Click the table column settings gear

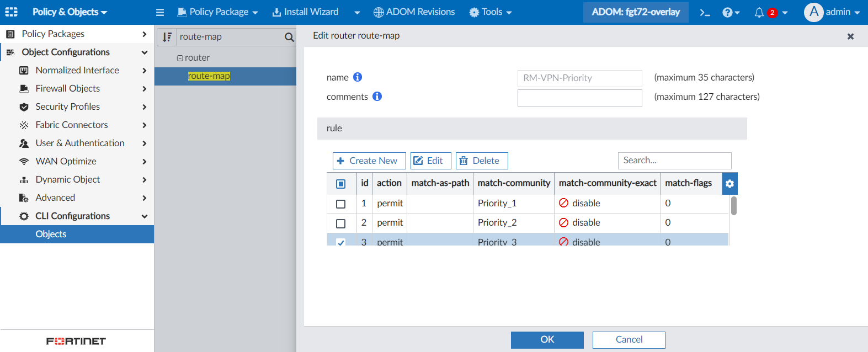pos(729,184)
